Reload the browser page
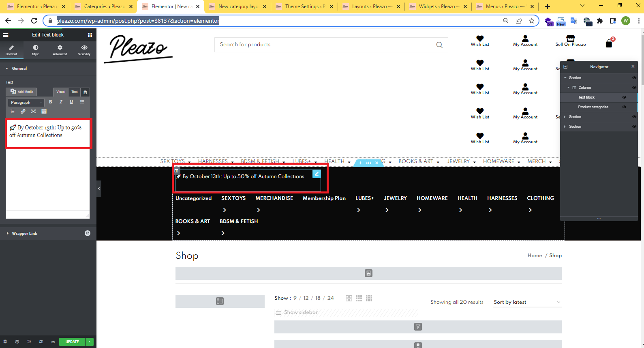Image resolution: width=644 pixels, height=348 pixels. [34, 21]
